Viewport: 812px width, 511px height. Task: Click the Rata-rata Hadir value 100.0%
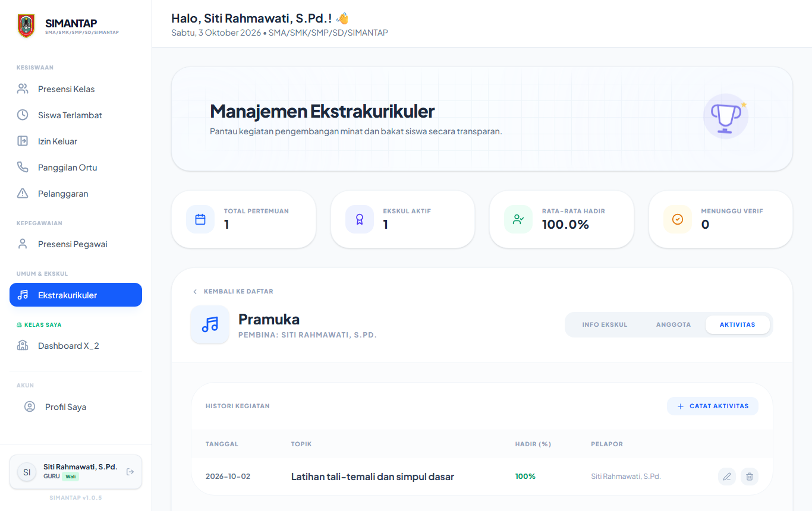pyautogui.click(x=565, y=225)
